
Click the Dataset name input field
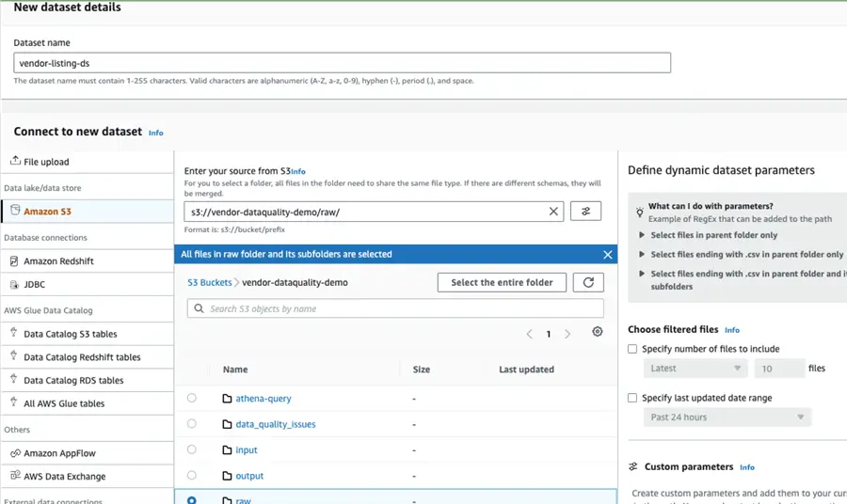point(342,63)
